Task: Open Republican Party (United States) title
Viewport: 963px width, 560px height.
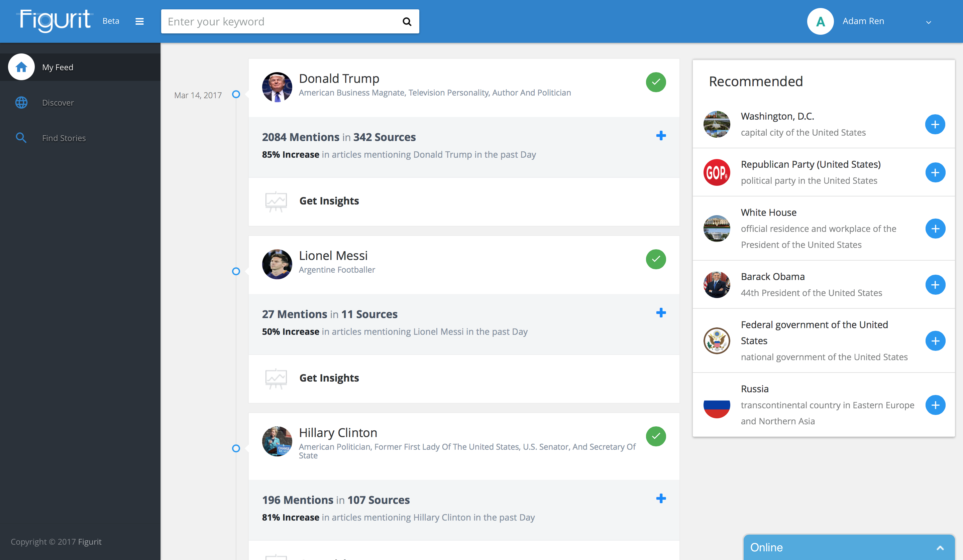Action: point(811,164)
